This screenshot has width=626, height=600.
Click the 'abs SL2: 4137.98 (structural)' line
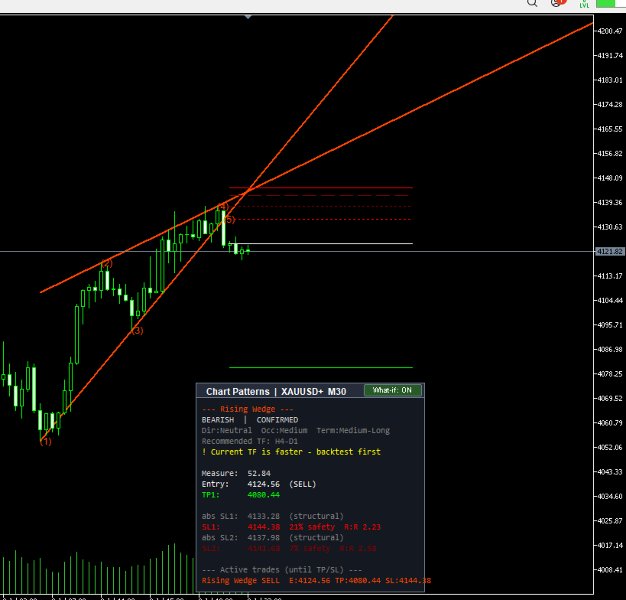[272, 538]
